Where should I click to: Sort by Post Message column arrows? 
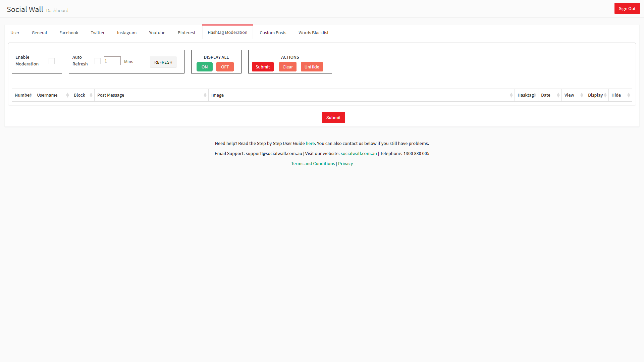tap(205, 95)
